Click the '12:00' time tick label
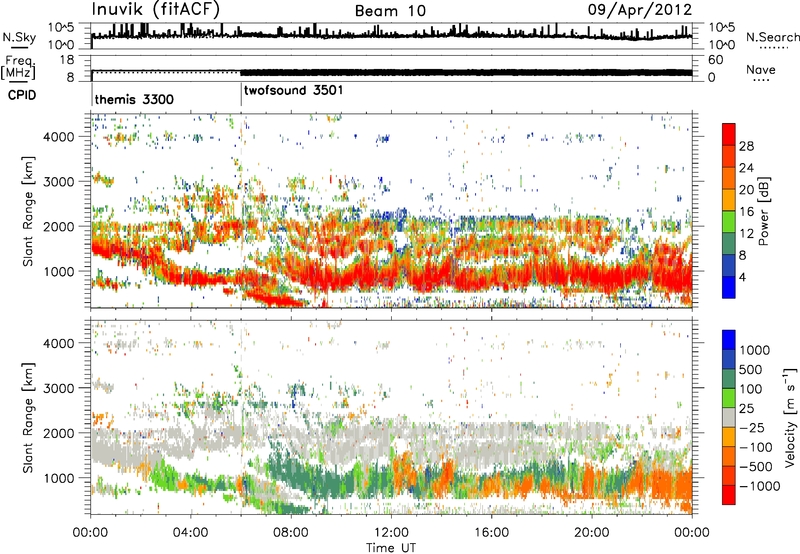This screenshot has width=800, height=554. 391,533
